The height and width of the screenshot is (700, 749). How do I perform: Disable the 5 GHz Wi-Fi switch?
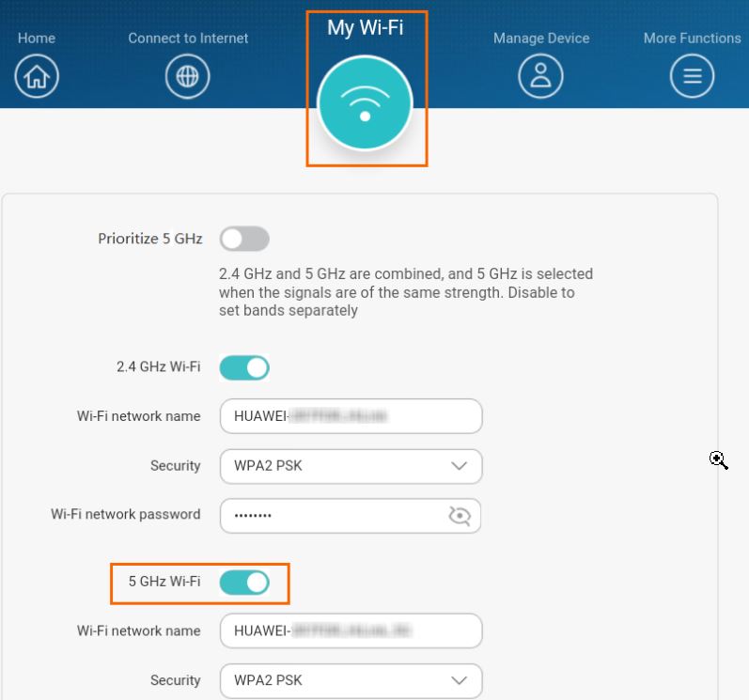point(244,583)
